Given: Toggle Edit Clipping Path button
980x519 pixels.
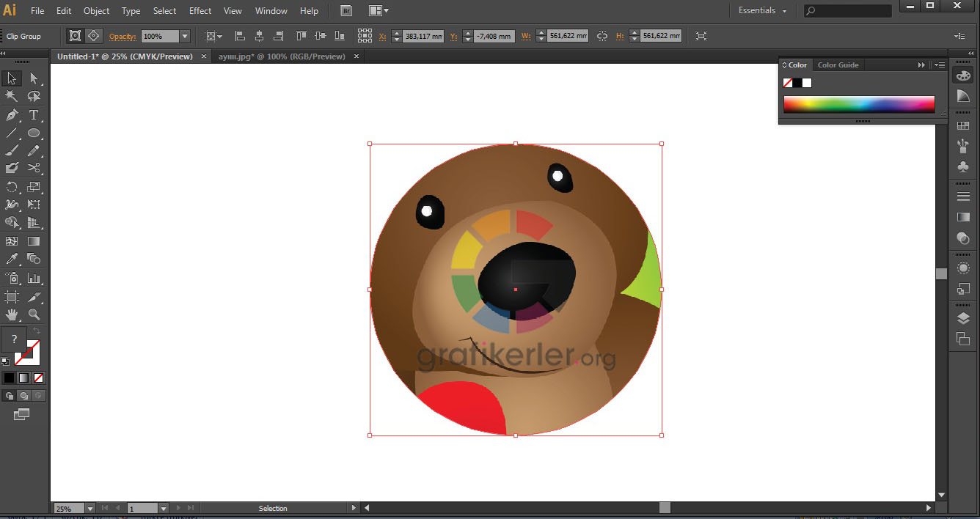Looking at the screenshot, I should [75, 36].
